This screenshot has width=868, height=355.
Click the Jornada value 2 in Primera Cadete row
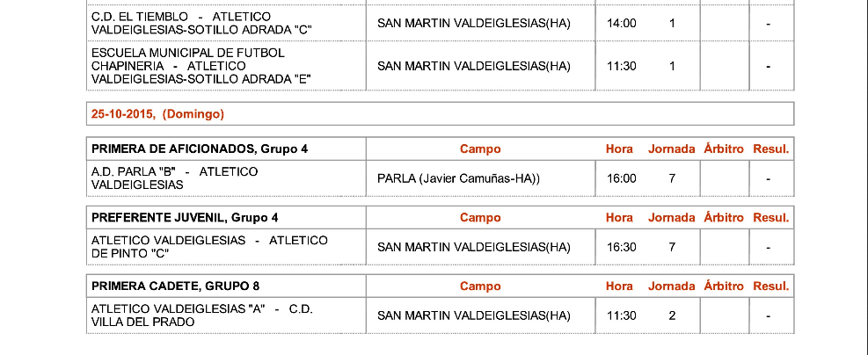click(x=672, y=315)
